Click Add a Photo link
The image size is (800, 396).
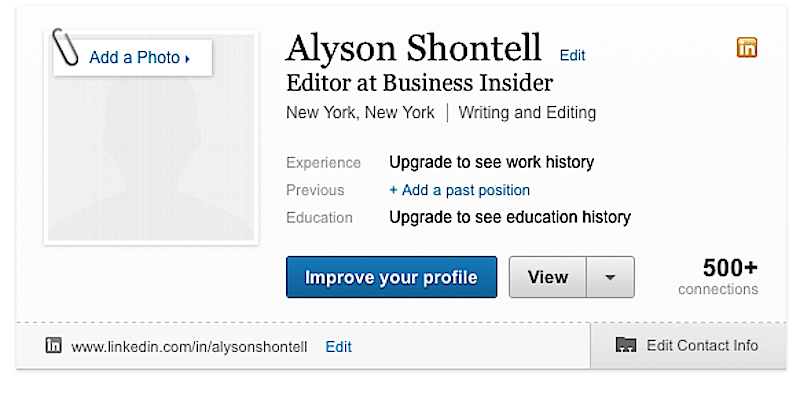(x=135, y=58)
